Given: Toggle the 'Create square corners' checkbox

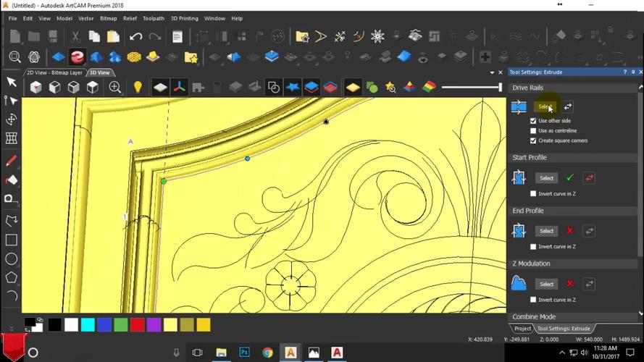Looking at the screenshot, I should coord(534,140).
